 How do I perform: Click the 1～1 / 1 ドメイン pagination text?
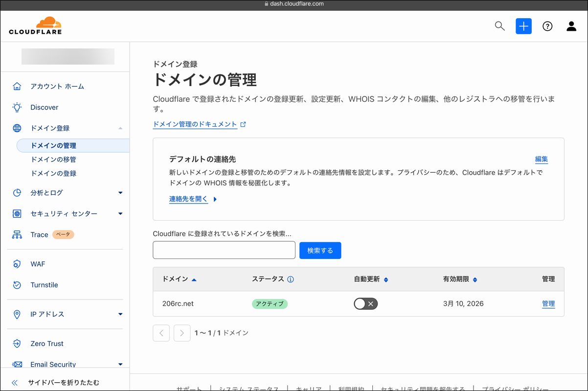click(222, 333)
